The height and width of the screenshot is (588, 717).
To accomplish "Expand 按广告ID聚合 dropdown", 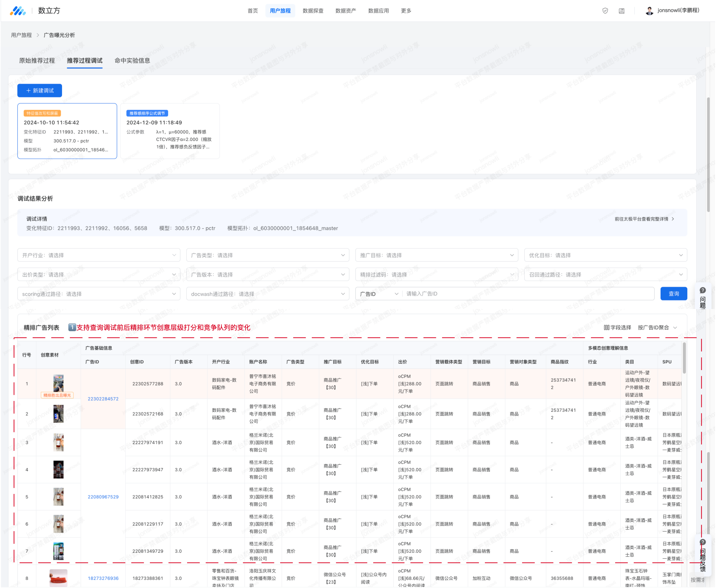I will [x=657, y=328].
